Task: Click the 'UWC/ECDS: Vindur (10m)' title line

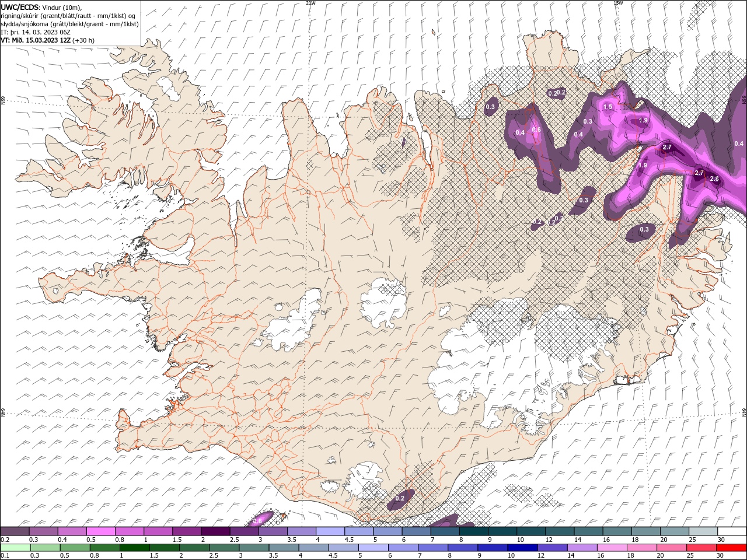Action: [41, 7]
